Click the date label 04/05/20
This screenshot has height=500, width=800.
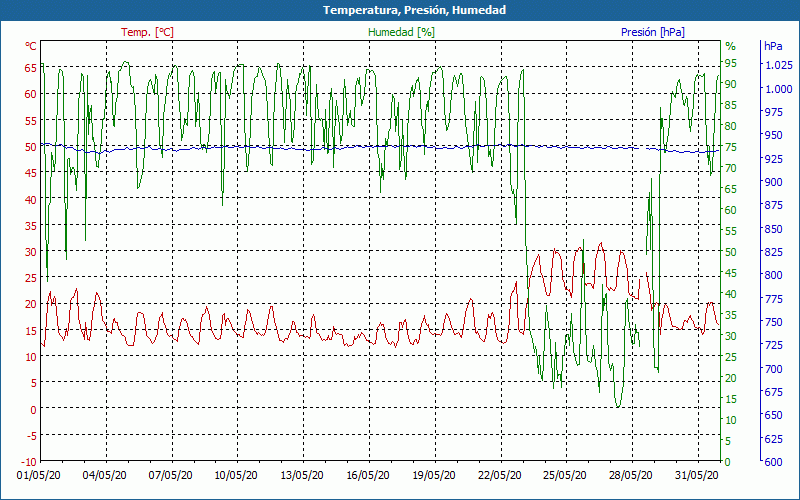(105, 475)
